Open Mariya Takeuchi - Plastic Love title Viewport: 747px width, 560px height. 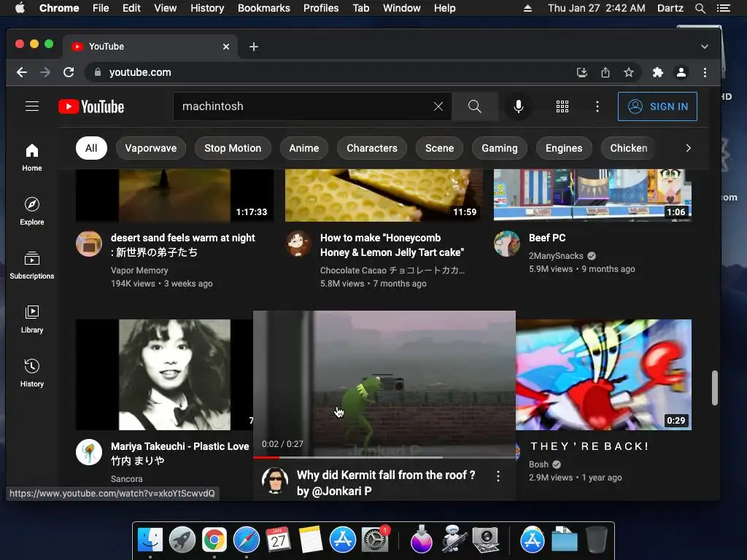click(180, 454)
